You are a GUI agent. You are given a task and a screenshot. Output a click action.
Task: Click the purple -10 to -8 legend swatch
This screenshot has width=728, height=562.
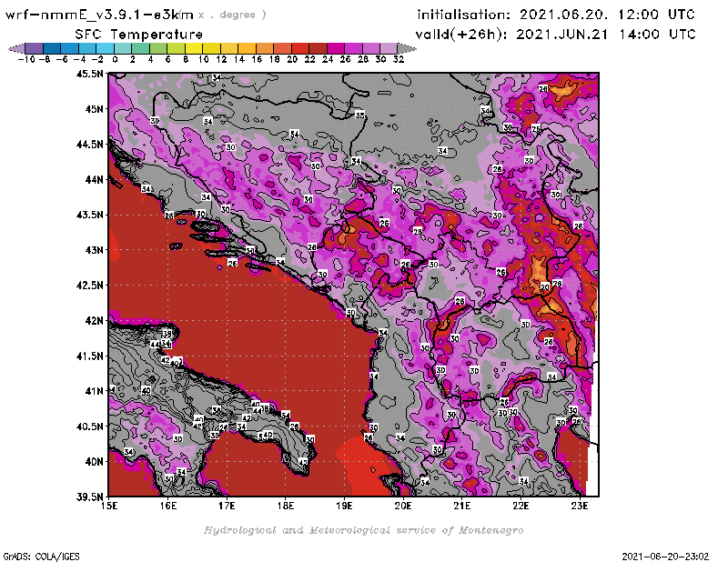point(35,48)
